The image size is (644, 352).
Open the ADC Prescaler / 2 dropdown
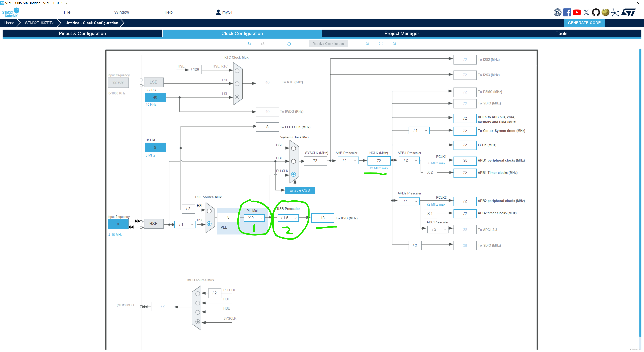(x=438, y=229)
